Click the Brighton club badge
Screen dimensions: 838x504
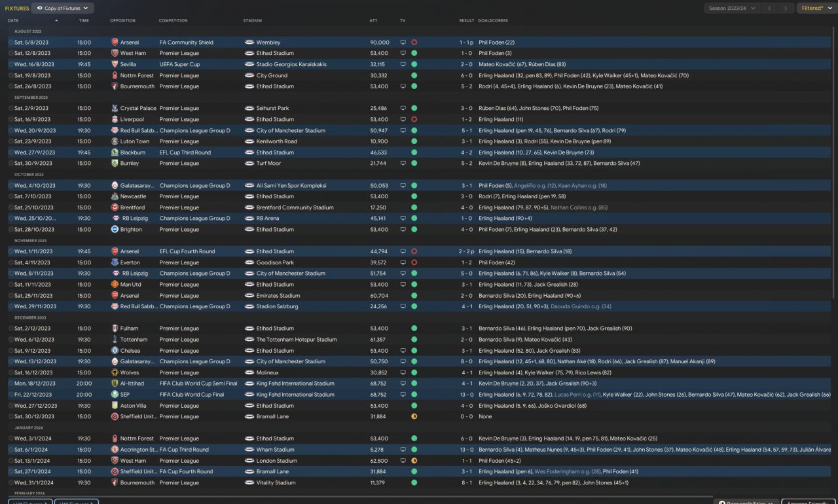115,230
